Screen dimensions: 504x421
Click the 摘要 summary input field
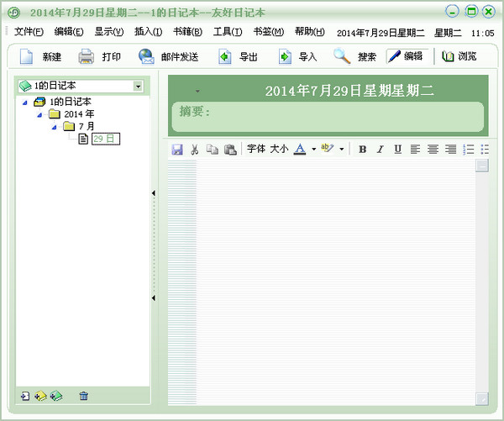pos(328,117)
